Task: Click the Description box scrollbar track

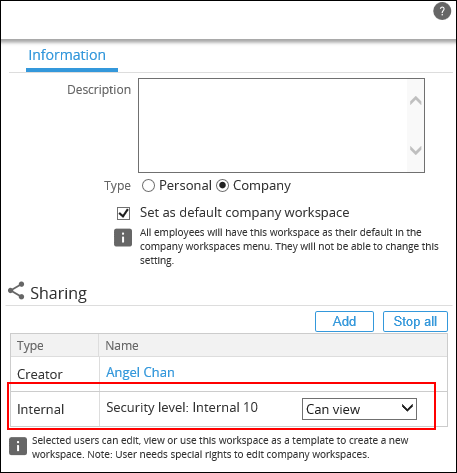Action: click(415, 126)
